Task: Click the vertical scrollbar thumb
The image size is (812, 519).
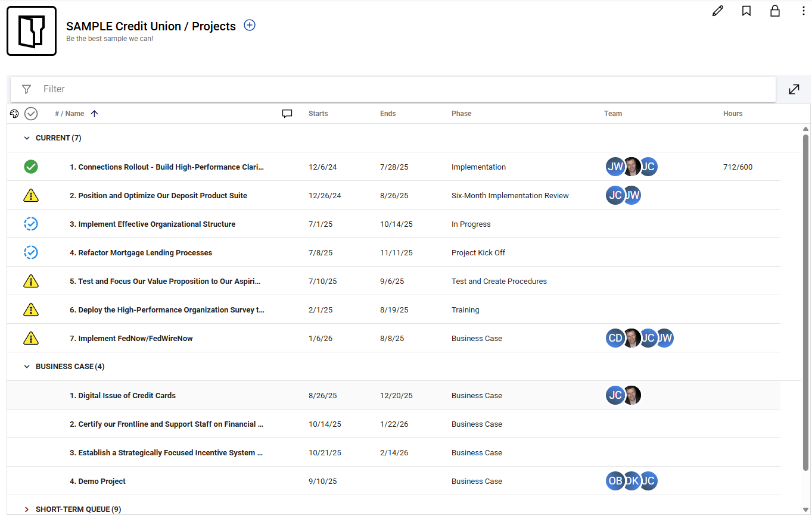Action: pos(806,302)
